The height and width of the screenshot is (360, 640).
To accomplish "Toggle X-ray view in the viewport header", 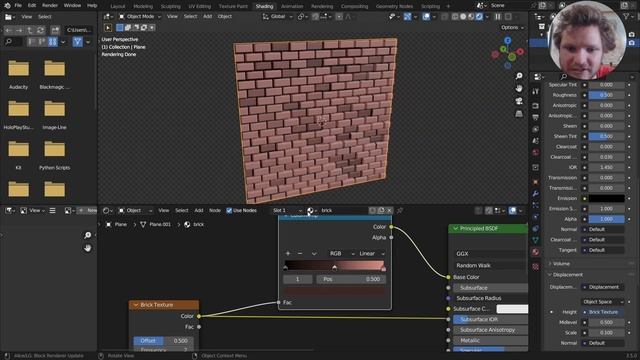I will point(444,17).
